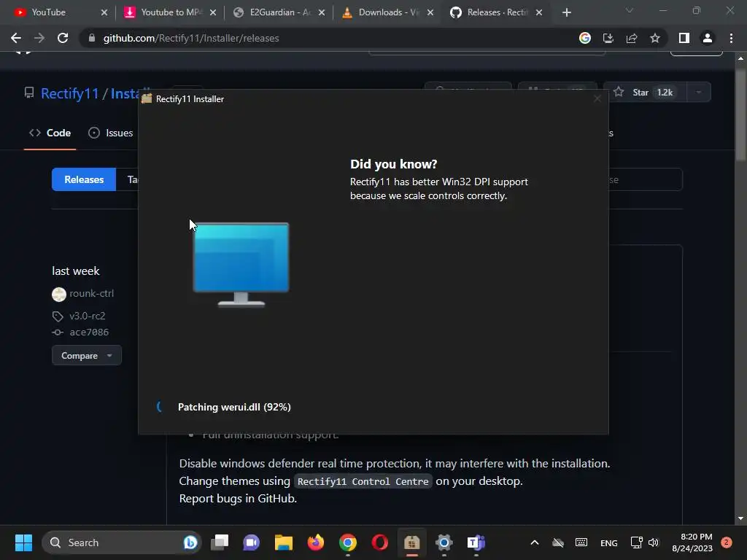Close the Downloads tab
The image size is (747, 560).
coord(430,12)
